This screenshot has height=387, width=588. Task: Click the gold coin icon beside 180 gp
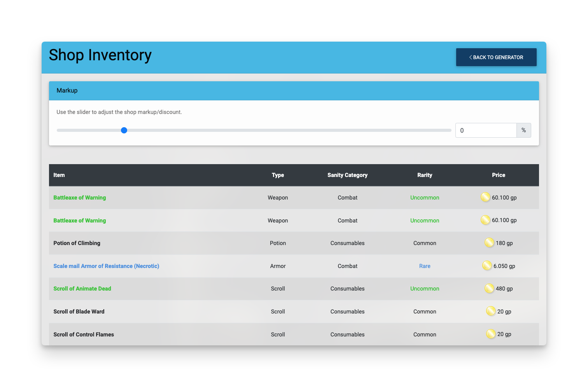click(489, 243)
